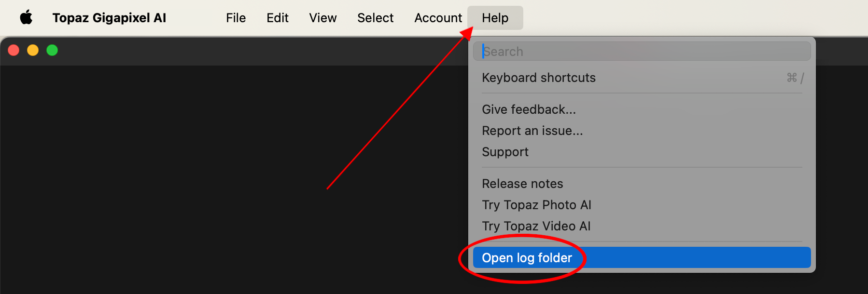This screenshot has height=294, width=868.
Task: Open the Apple menu
Action: tap(27, 17)
